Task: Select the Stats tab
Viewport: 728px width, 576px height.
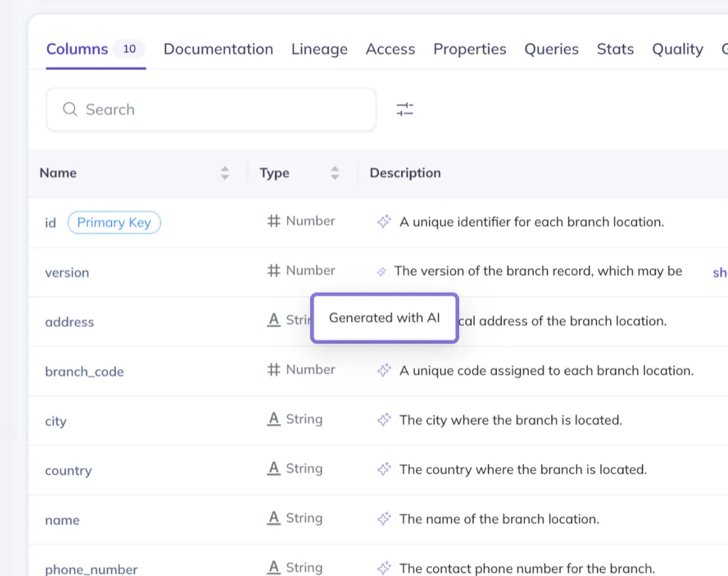Action: coord(615,49)
